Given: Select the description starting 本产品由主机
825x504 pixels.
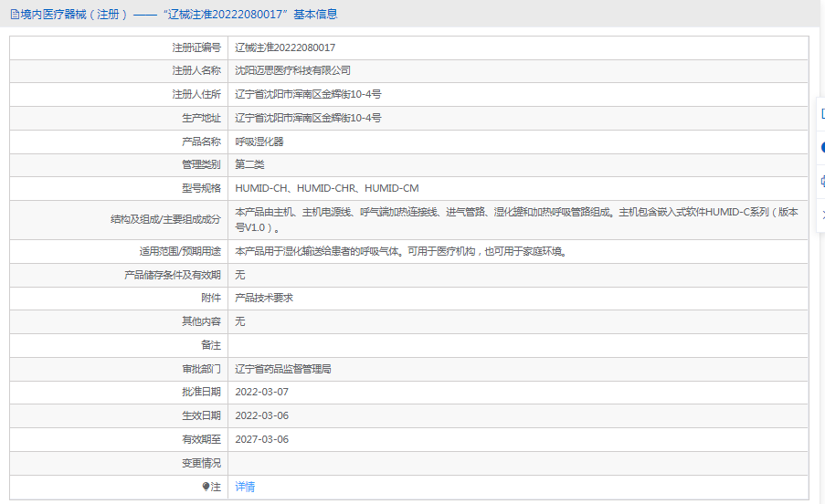Looking at the screenshot, I should pos(517,220).
